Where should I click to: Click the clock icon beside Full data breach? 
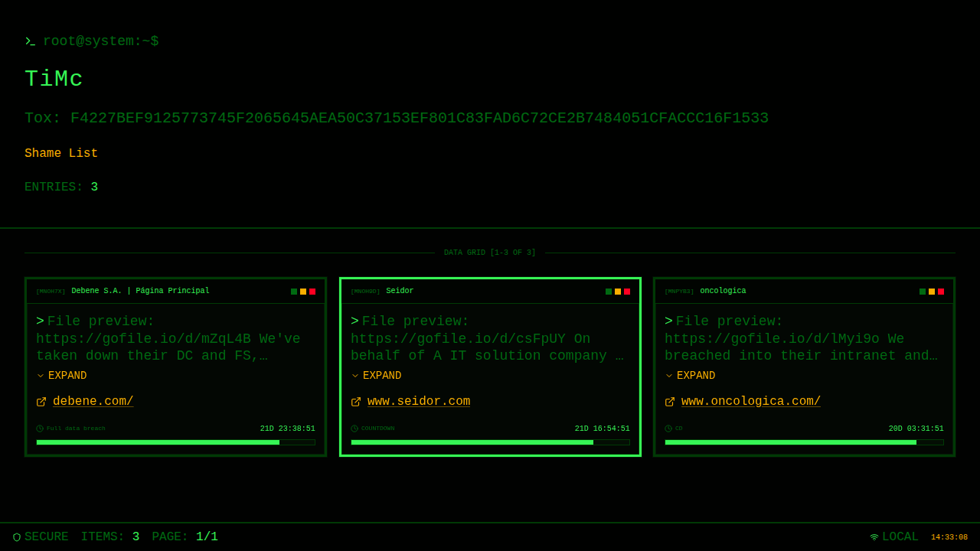[x=40, y=429]
